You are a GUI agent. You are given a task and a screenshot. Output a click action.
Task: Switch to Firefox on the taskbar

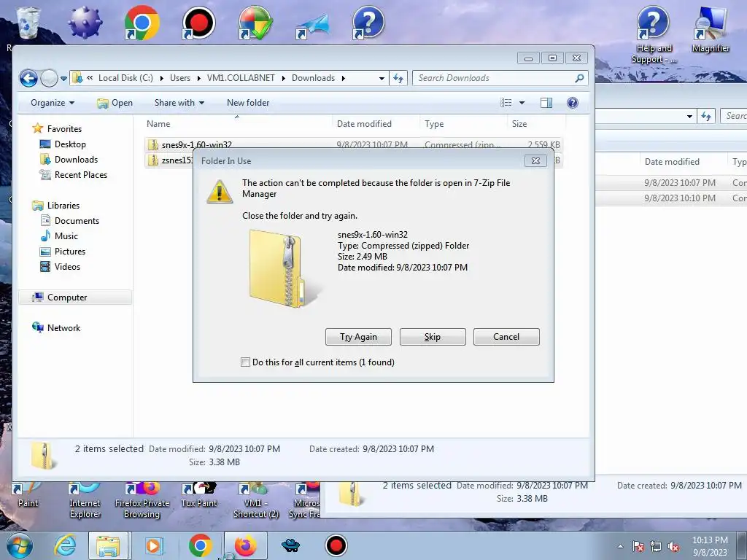click(x=245, y=545)
